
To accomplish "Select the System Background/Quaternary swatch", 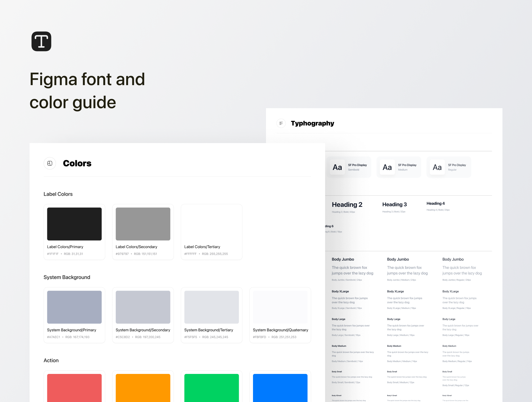I will (x=280, y=307).
